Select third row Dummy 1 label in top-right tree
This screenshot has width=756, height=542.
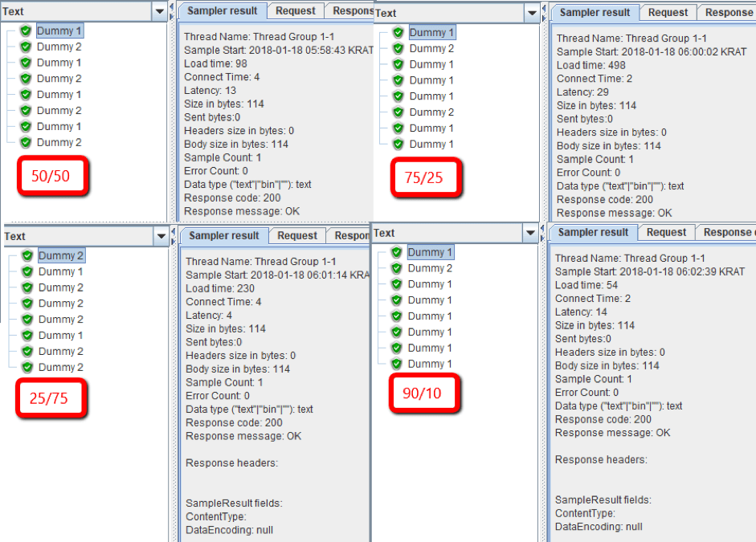[x=431, y=64]
